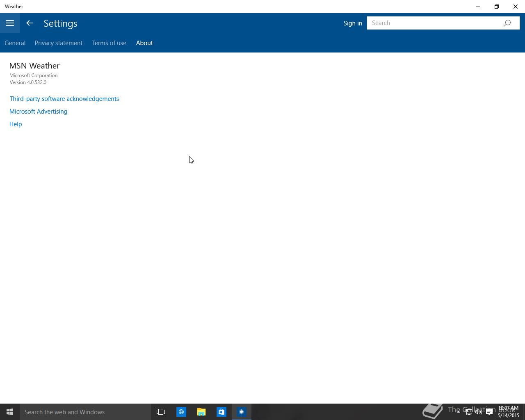Select the Weather app taskbar icon
525x420 pixels.
pos(241,412)
